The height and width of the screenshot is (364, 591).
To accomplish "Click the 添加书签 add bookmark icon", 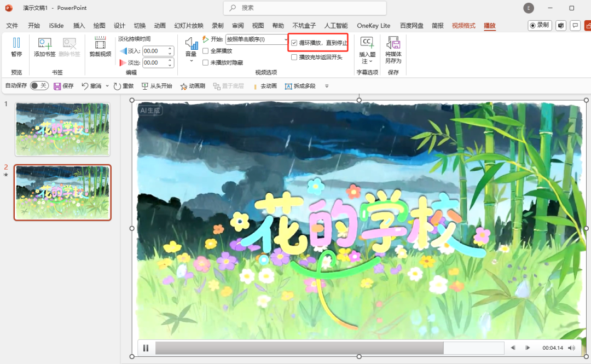I will tap(44, 44).
